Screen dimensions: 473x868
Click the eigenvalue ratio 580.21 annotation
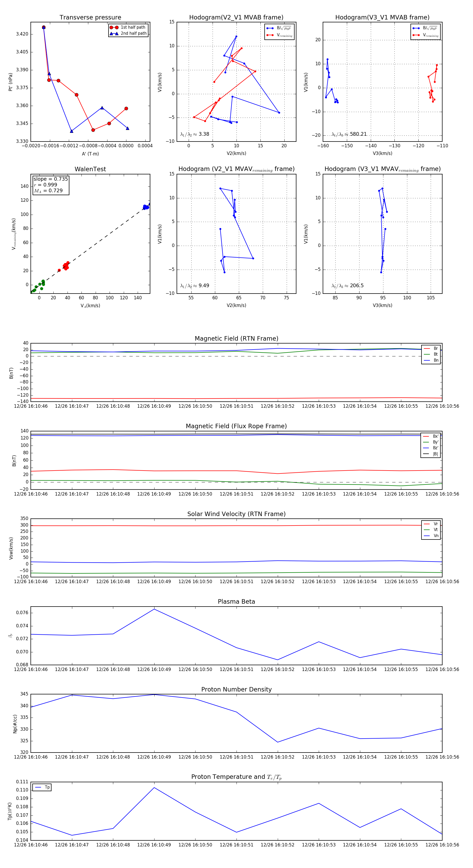[349, 134]
